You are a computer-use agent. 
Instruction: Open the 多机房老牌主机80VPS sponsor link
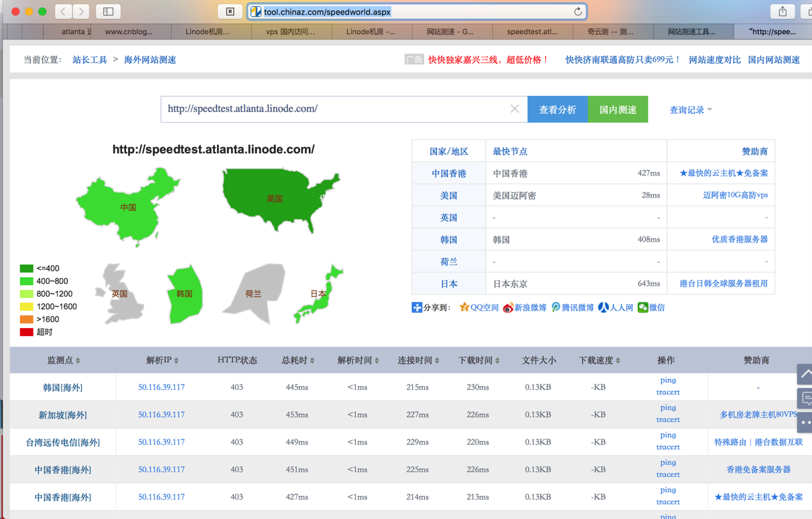point(758,415)
